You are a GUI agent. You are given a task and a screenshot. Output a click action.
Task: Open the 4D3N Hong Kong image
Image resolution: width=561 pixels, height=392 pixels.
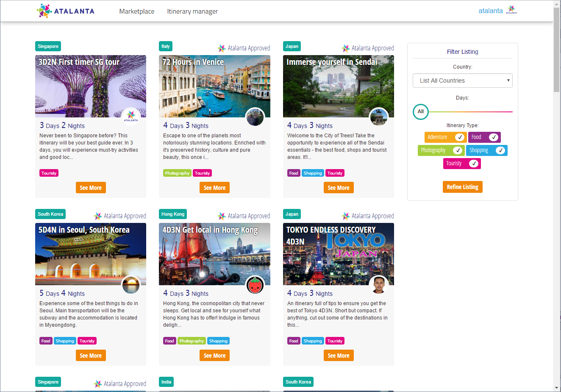coord(214,254)
